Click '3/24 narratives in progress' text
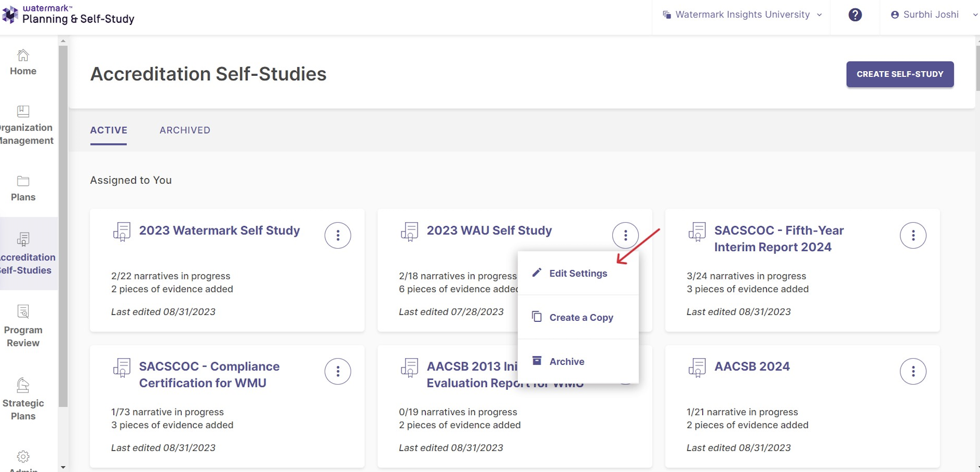Viewport: 980px width, 472px height. pos(746,276)
